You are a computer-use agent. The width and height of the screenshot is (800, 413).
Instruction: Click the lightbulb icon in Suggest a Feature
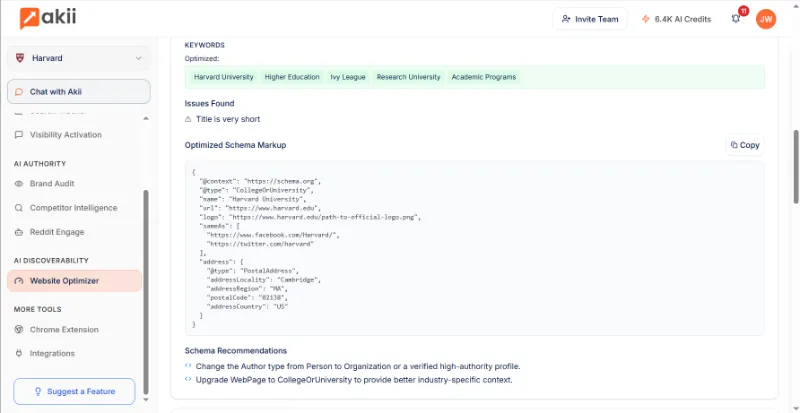point(38,392)
